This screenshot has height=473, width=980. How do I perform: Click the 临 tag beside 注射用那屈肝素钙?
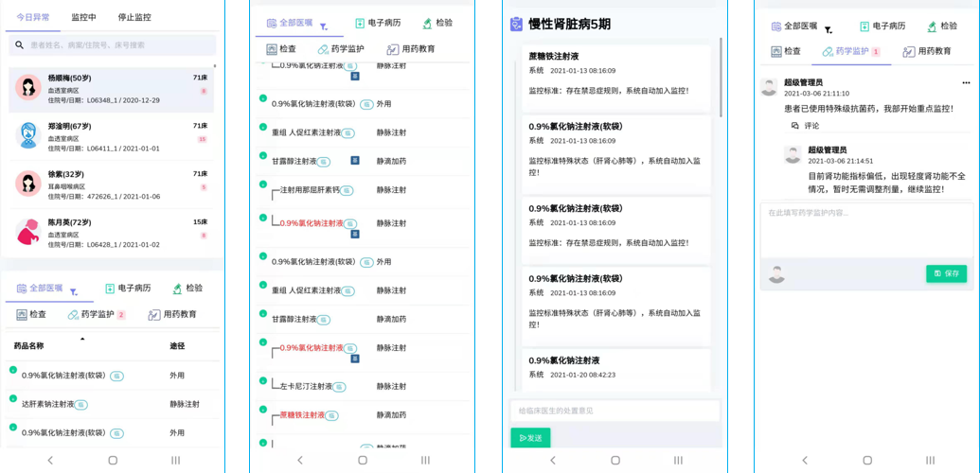347,190
